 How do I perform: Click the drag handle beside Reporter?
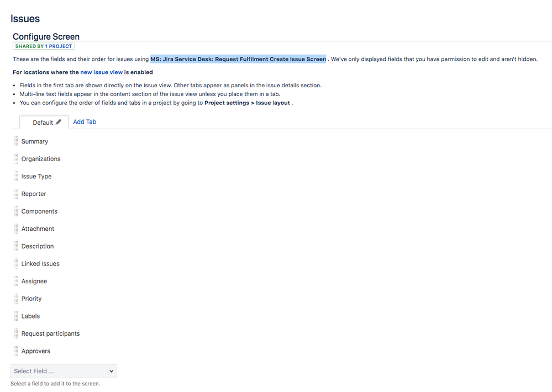click(x=16, y=194)
